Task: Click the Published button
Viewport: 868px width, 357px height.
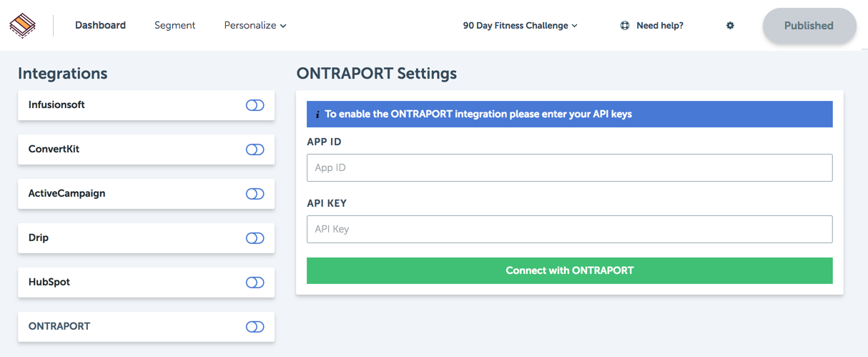Action: (809, 26)
